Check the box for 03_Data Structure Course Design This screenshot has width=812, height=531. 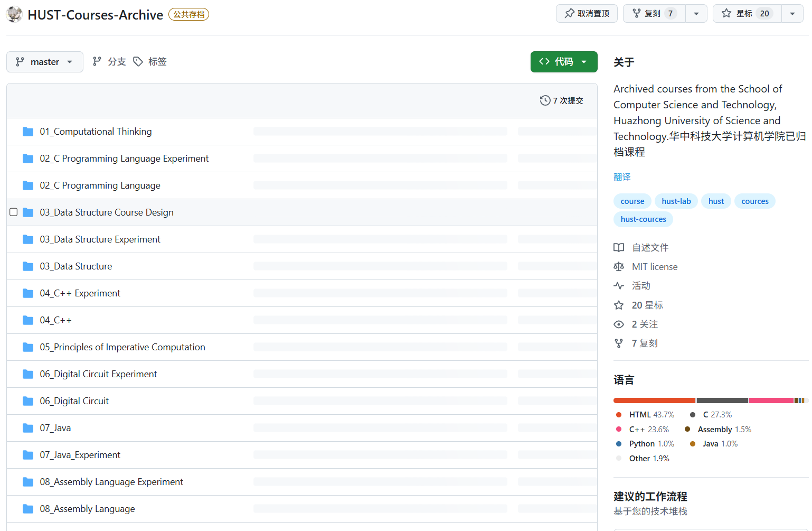coord(14,212)
